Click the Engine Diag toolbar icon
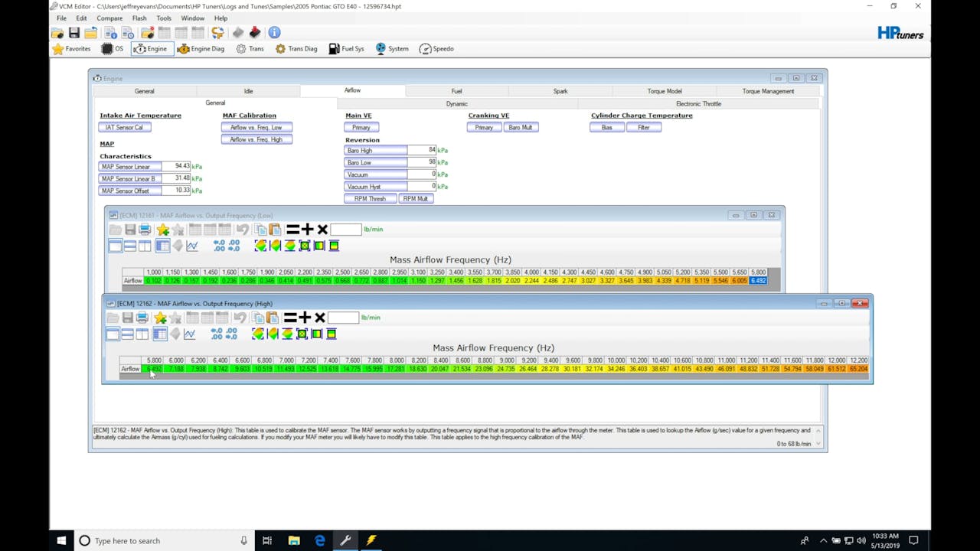980x551 pixels. click(x=201, y=49)
